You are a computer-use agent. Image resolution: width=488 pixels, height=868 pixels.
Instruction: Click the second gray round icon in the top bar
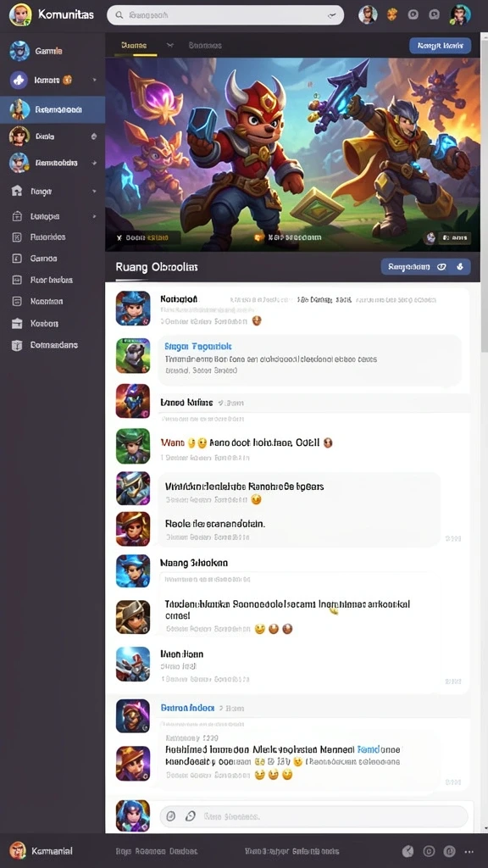pyautogui.click(x=435, y=15)
